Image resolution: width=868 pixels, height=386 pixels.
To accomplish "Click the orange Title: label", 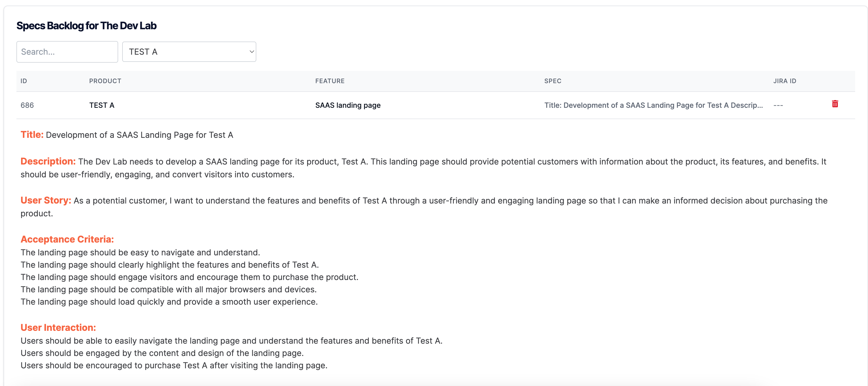I will coord(32,134).
